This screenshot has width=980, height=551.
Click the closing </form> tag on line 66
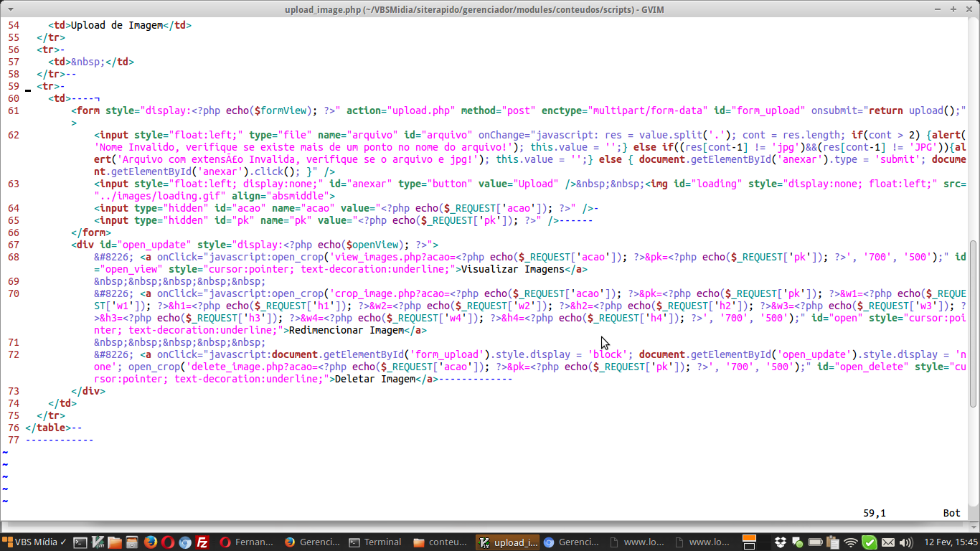(91, 232)
